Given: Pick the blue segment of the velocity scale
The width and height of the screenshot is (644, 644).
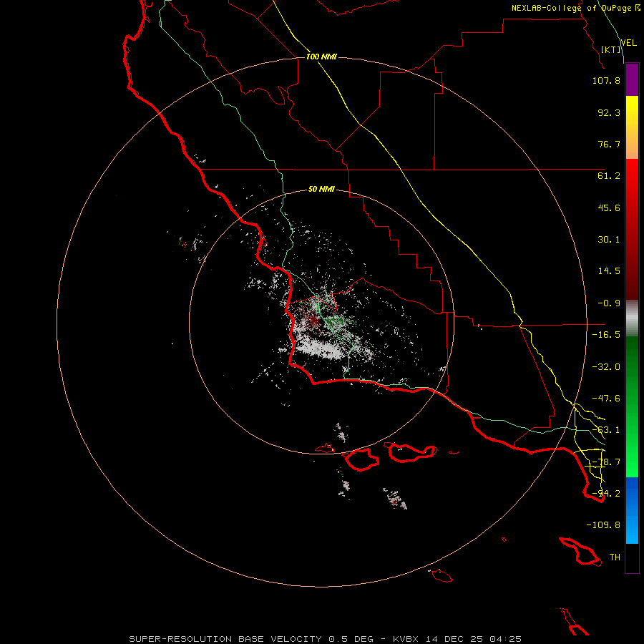Looking at the screenshot, I should [632, 510].
